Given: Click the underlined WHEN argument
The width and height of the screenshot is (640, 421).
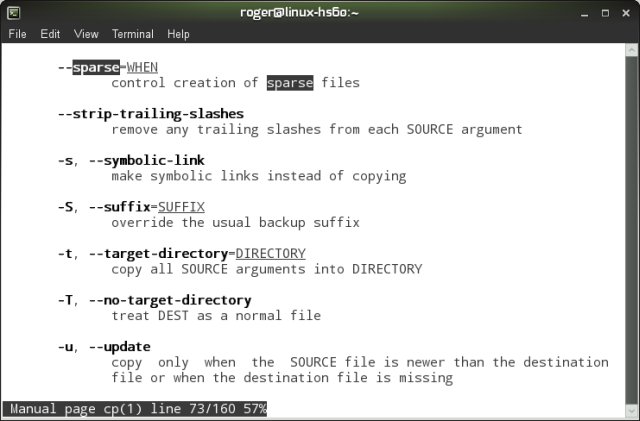Looking at the screenshot, I should click(x=142, y=67).
